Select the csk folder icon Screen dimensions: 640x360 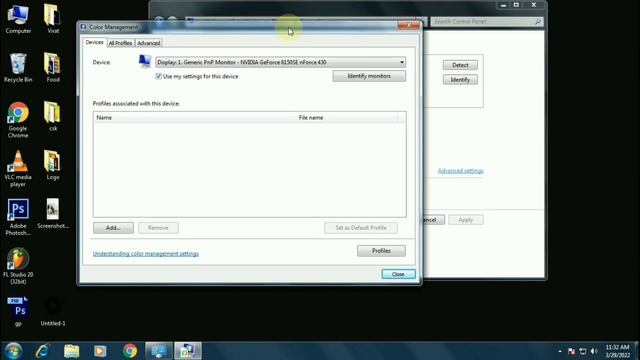click(53, 116)
